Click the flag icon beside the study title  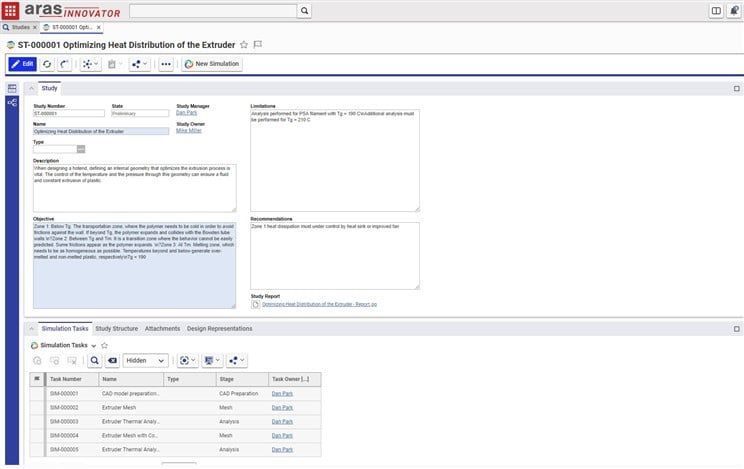[258, 45]
